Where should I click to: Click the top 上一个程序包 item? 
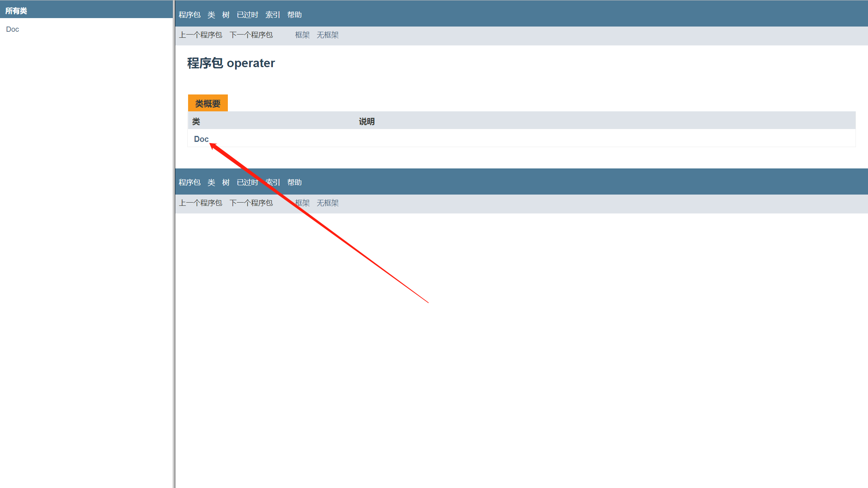(x=201, y=35)
